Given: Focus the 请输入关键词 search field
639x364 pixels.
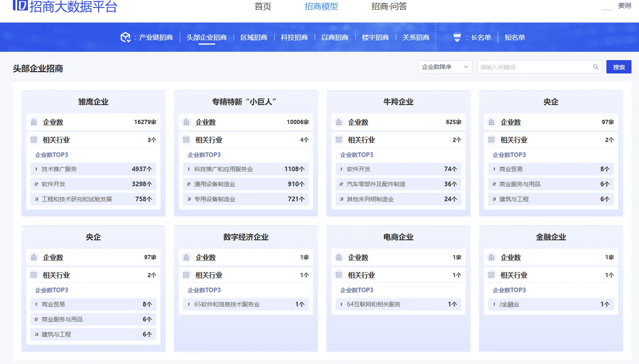Looking at the screenshot, I should click(539, 67).
